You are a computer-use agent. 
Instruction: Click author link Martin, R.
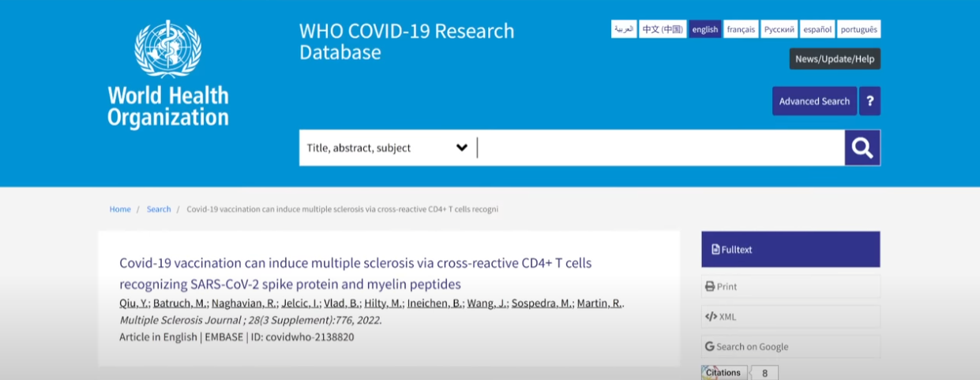[x=599, y=304]
